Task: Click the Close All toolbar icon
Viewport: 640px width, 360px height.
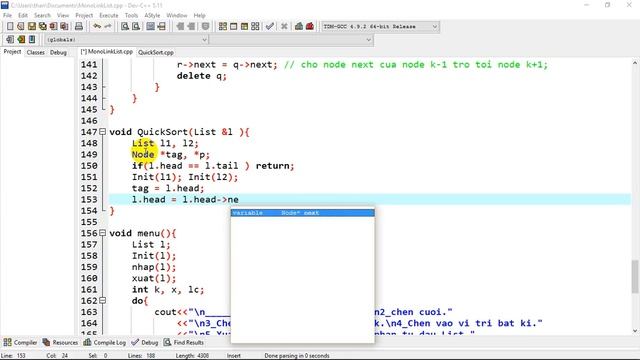Action: [64, 27]
